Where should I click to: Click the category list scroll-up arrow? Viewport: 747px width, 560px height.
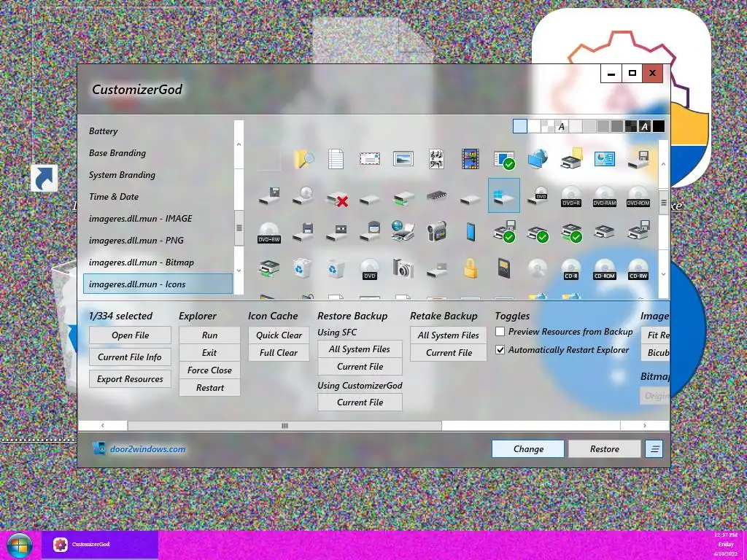(x=239, y=144)
